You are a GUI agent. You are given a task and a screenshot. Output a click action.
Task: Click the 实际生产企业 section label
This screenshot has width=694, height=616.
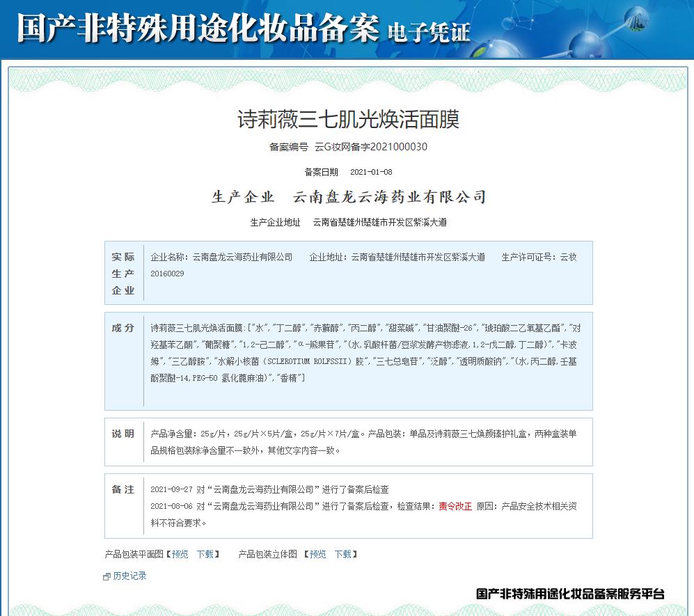click(x=123, y=273)
